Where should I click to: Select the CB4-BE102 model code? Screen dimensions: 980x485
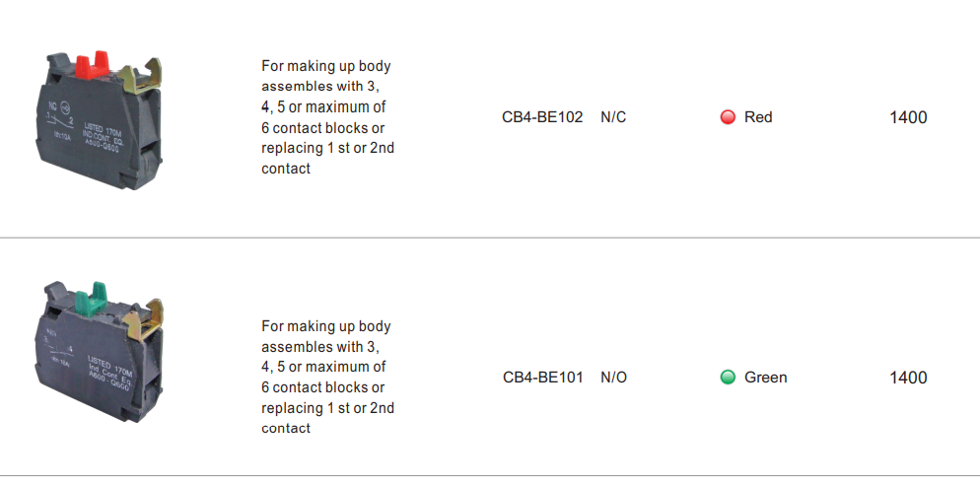tap(542, 117)
